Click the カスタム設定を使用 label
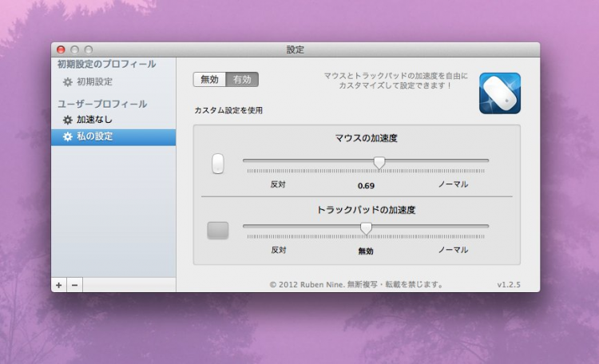Screen dimensions: 599x364 pos(228,110)
